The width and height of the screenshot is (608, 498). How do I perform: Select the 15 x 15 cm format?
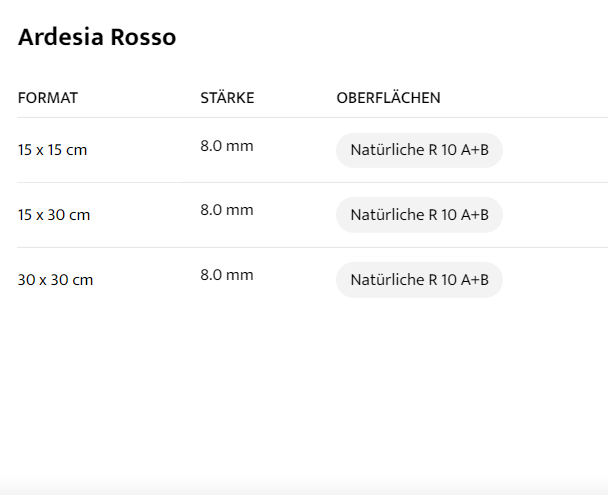tap(52, 151)
